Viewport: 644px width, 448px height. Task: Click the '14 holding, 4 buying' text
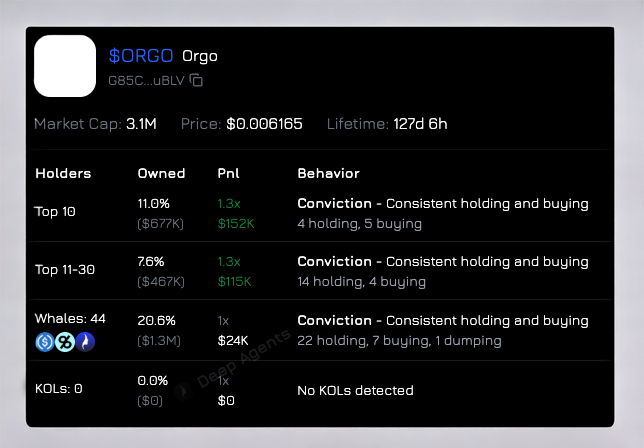[361, 282]
